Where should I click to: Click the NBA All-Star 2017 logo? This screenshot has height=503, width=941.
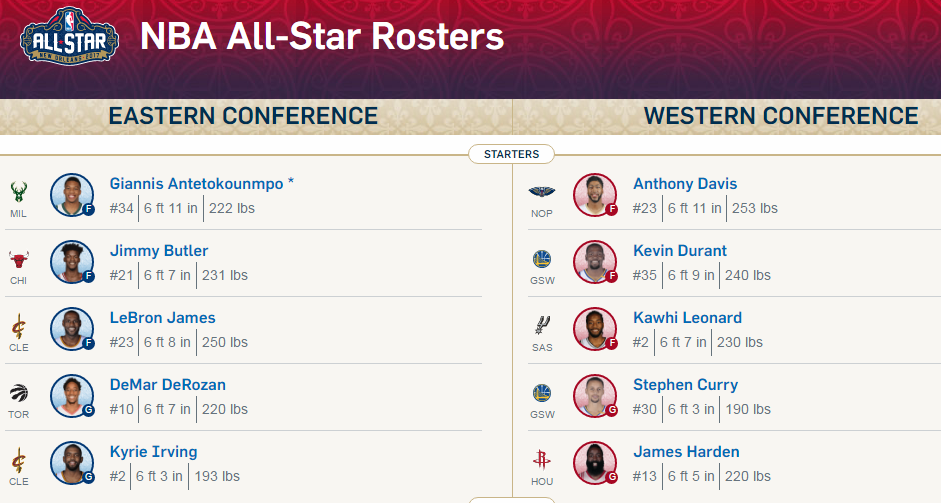pyautogui.click(x=69, y=36)
